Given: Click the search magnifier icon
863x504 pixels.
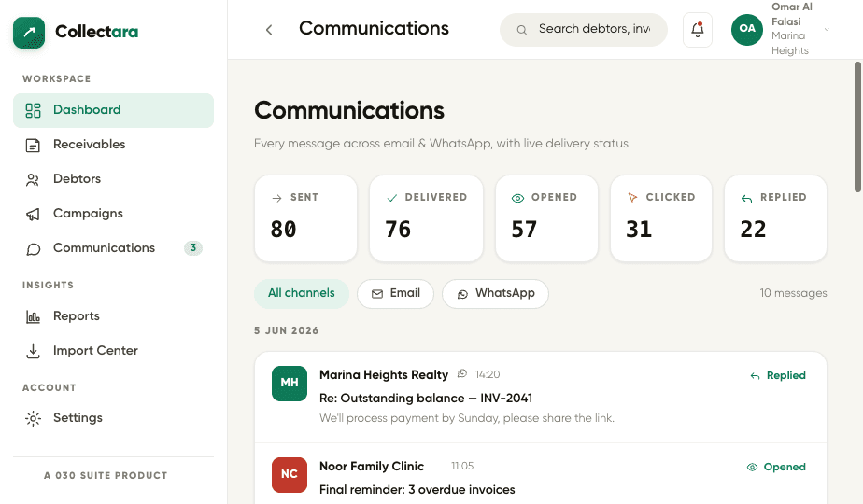Looking at the screenshot, I should pos(522,30).
